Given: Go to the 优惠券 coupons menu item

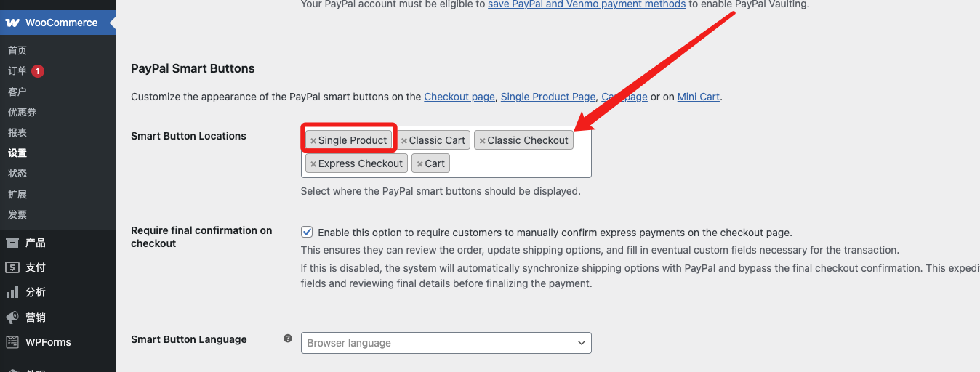Looking at the screenshot, I should click(x=22, y=112).
